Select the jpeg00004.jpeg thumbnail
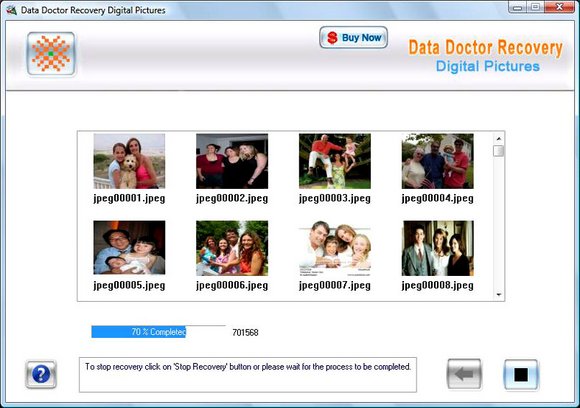 click(438, 161)
